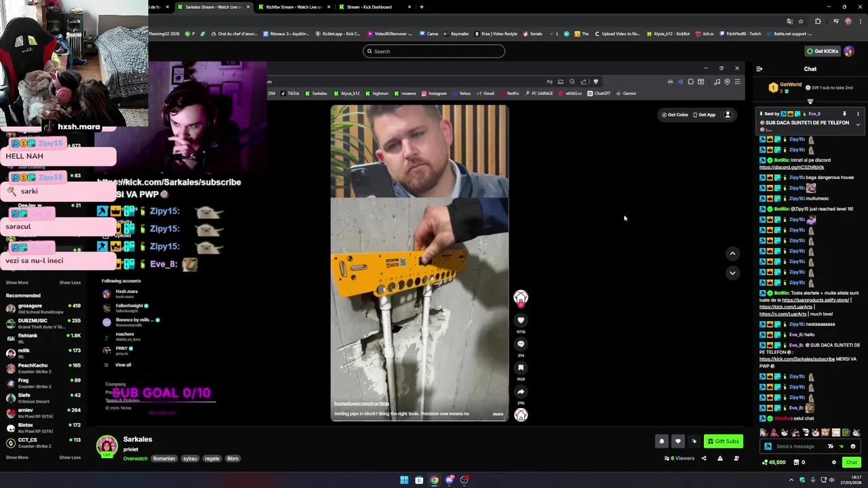Open Keymailer bookmark in bookmarks bar
The height and width of the screenshot is (488, 868).
pos(456,33)
